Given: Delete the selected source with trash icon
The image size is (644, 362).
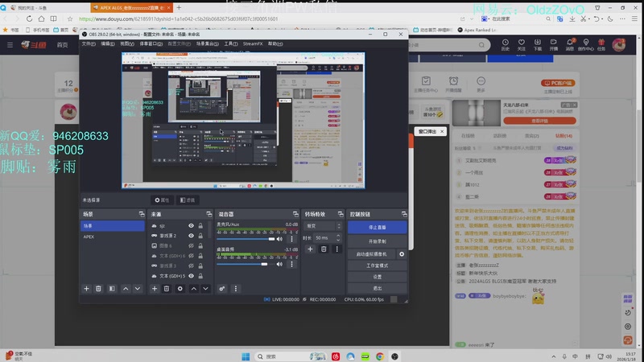Looking at the screenshot, I should pyautogui.click(x=167, y=288).
